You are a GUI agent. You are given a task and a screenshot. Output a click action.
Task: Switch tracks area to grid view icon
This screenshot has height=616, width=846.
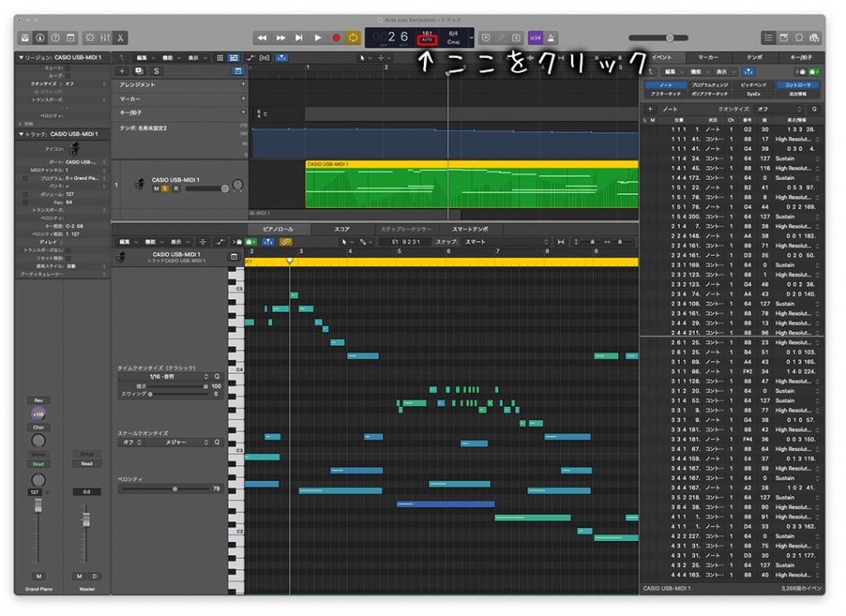220,58
